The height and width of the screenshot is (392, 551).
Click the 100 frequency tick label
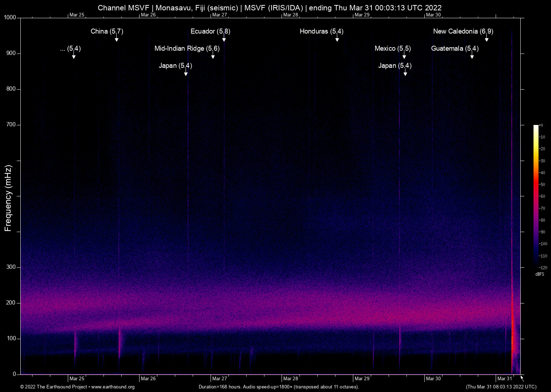pos(11,338)
